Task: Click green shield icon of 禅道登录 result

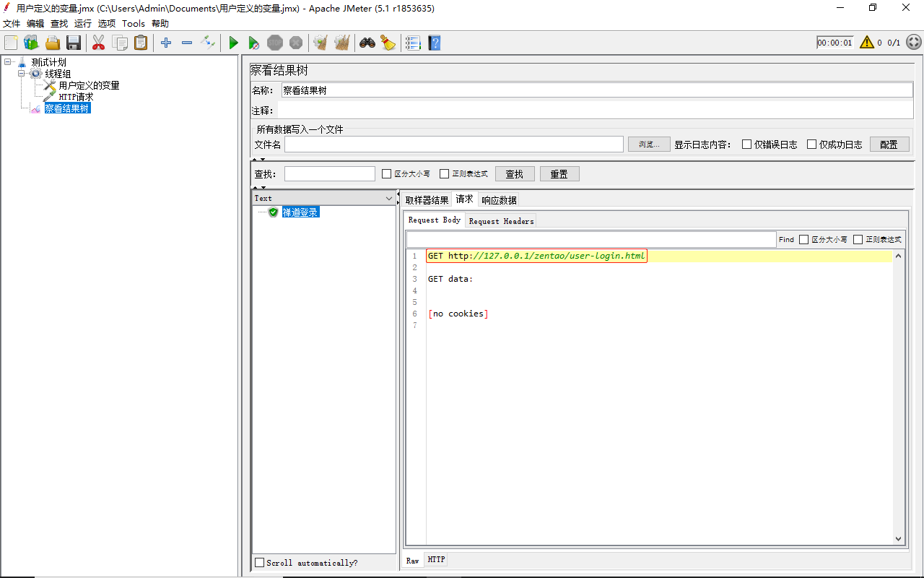Action: 273,212
